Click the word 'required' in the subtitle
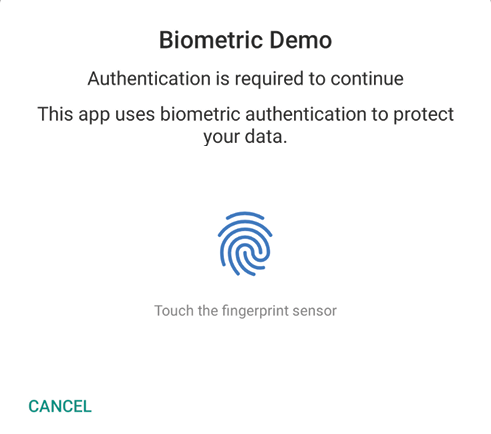Screen dimensions: 491x434 269,79
